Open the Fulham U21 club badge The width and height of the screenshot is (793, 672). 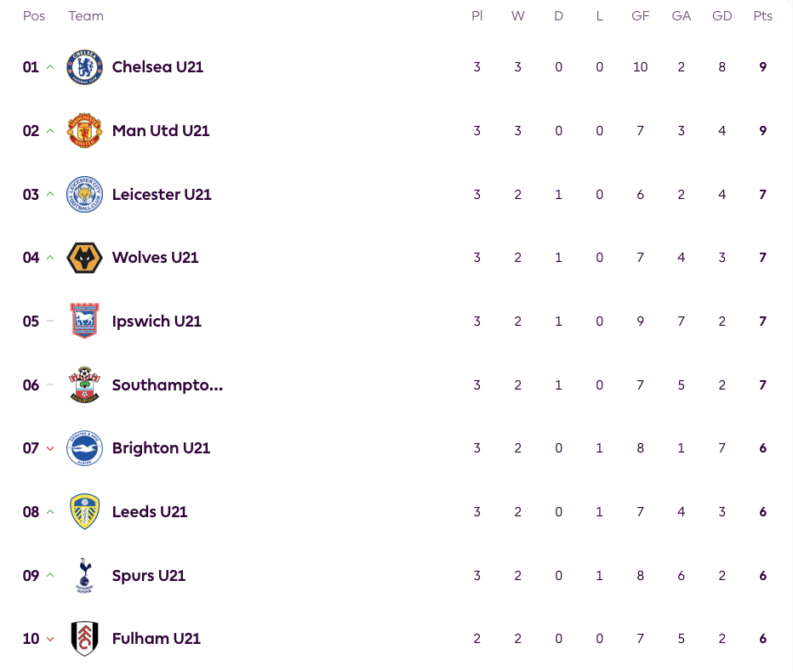point(84,639)
